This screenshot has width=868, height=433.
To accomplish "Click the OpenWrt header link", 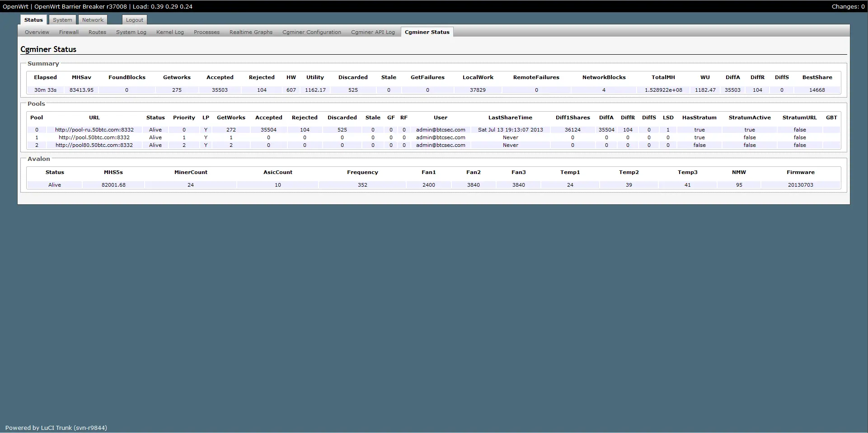I will pyautogui.click(x=16, y=6).
